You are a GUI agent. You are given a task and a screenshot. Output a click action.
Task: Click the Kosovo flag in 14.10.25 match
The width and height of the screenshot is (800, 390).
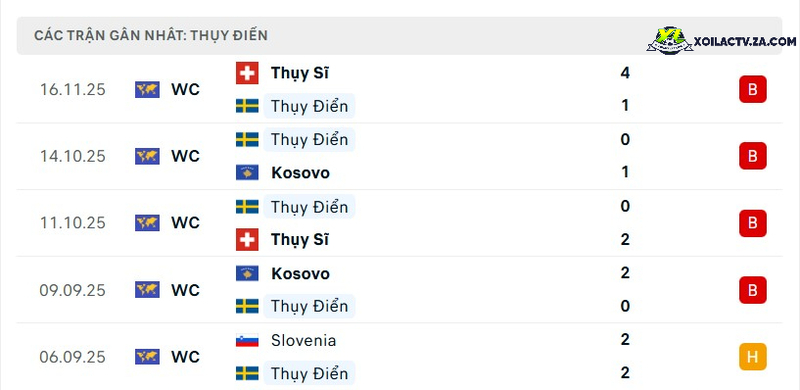[x=247, y=173]
